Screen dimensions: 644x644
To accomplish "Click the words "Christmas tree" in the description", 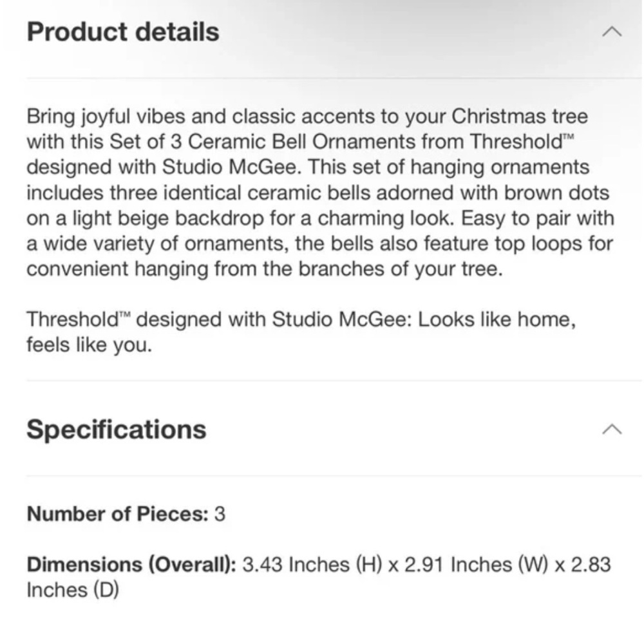I will 520,116.
